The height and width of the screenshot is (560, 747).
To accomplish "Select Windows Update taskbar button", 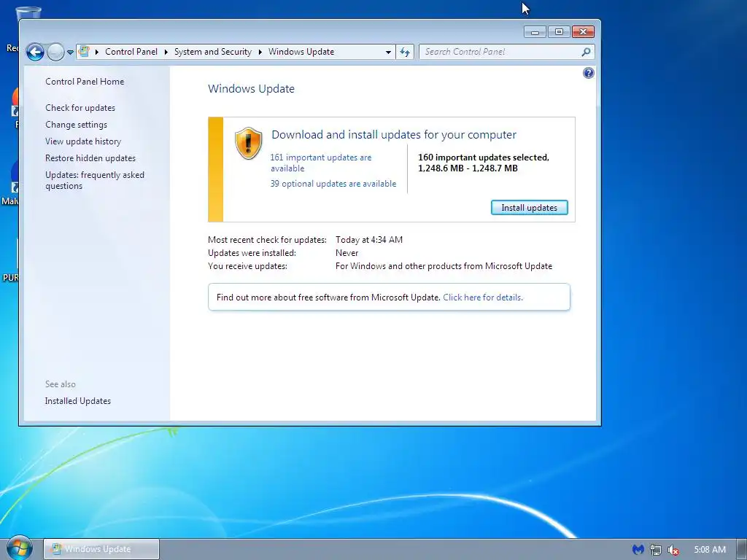I will pyautogui.click(x=101, y=549).
